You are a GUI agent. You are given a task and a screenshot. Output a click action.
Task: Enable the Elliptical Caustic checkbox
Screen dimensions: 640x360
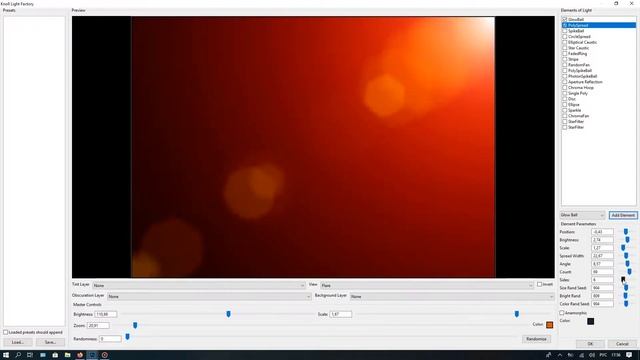(564, 42)
